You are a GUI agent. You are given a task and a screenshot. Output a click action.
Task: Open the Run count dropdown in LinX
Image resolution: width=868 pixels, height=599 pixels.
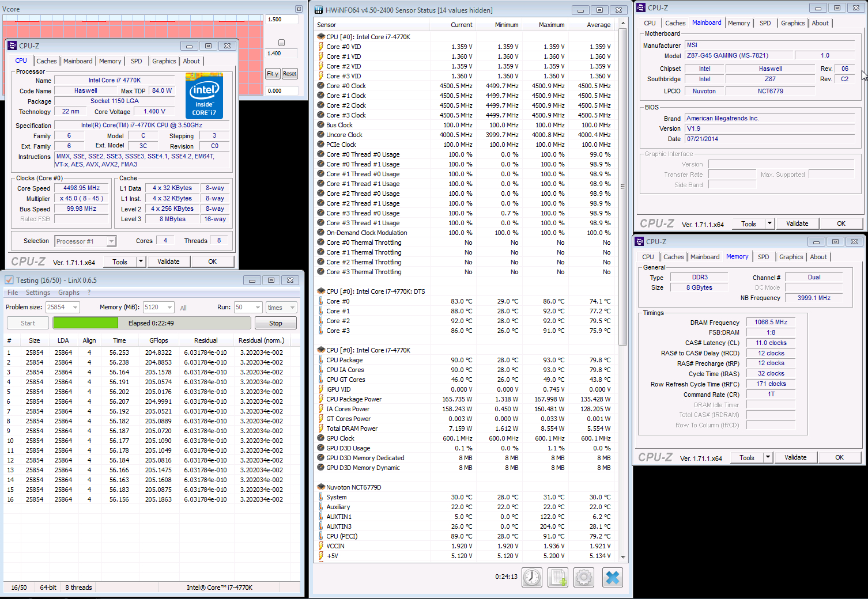point(258,308)
